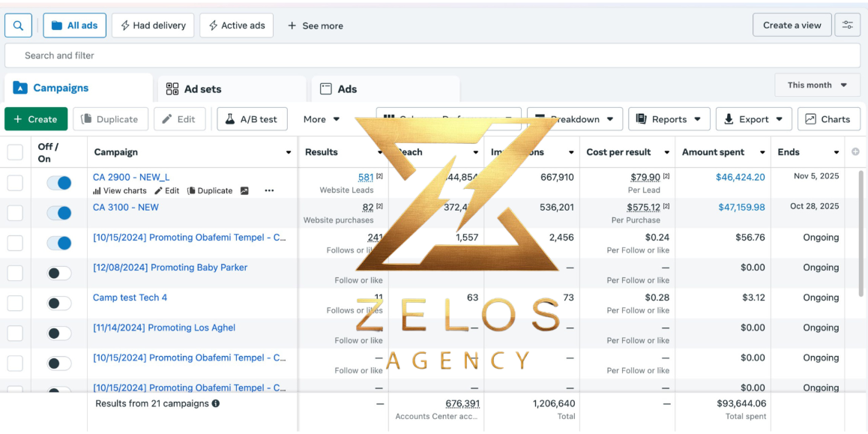Turn on Camp test Tech 4 campaign
Image resolution: width=868 pixels, height=434 pixels.
click(x=59, y=303)
